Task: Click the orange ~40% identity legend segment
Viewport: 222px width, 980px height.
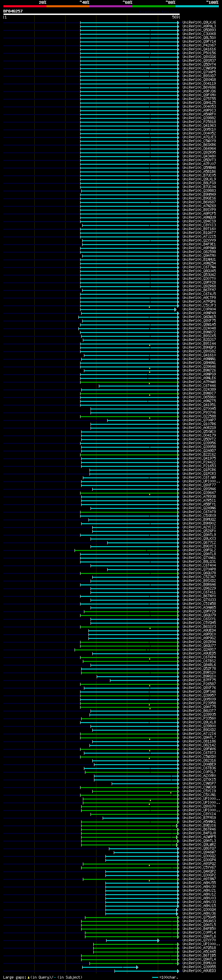Action: (x=68, y=6)
